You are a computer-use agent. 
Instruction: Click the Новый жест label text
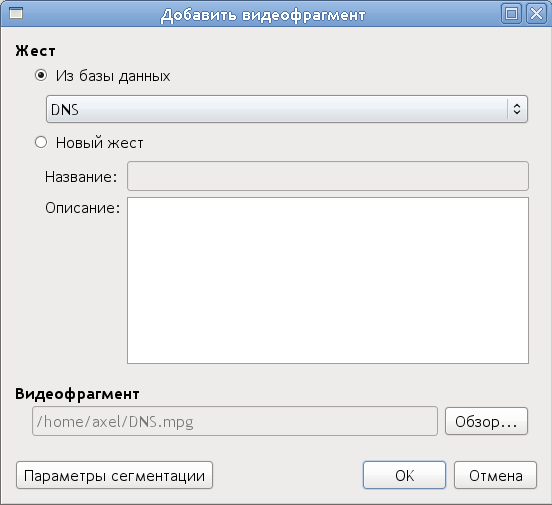(x=99, y=143)
